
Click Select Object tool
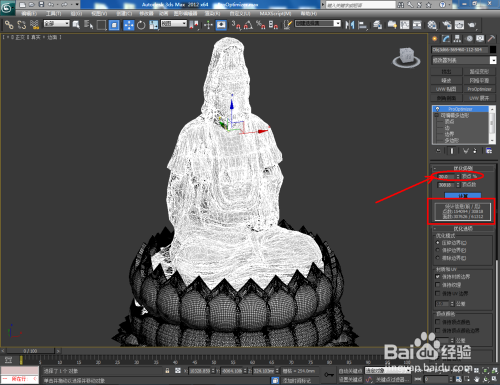pos(76,25)
